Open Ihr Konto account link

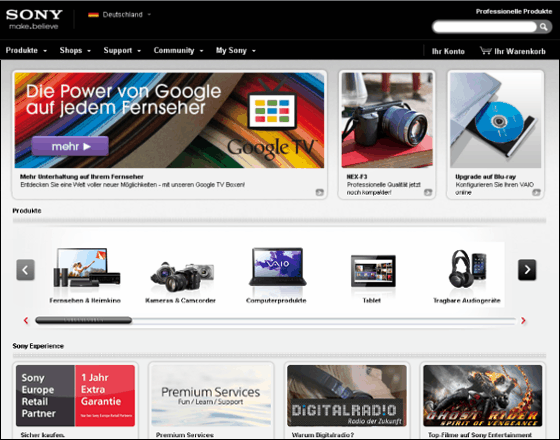pyautogui.click(x=448, y=51)
